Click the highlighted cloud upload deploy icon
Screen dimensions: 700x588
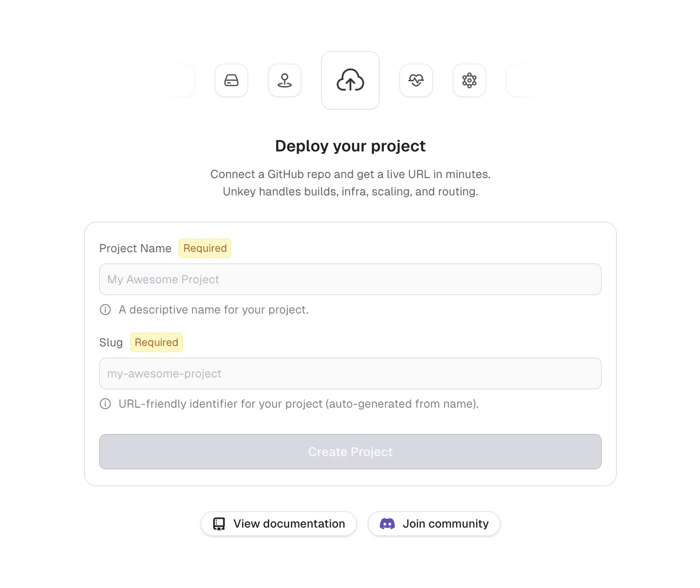pyautogui.click(x=350, y=80)
